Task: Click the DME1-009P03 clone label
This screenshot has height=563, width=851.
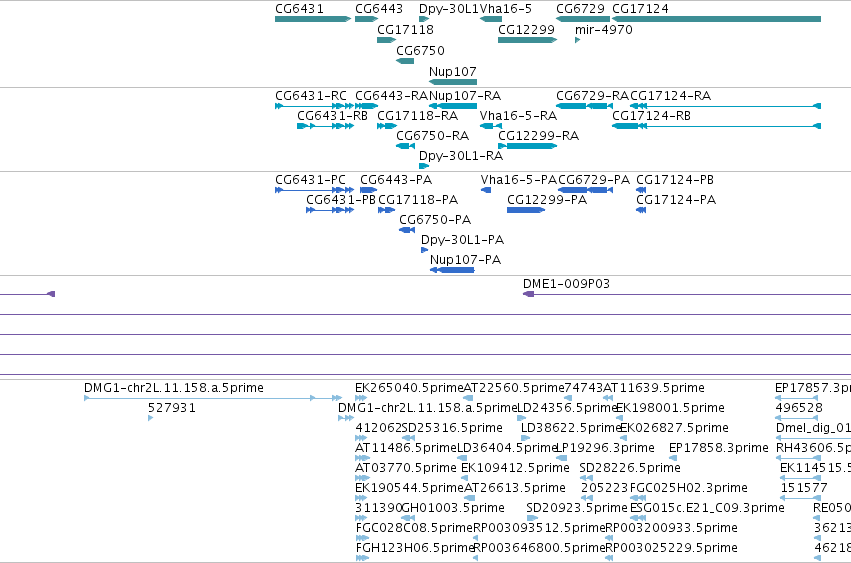Action: [566, 284]
